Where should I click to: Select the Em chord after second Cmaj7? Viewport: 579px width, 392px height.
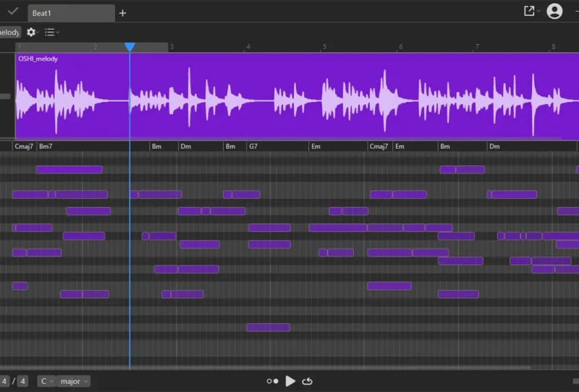coord(400,147)
